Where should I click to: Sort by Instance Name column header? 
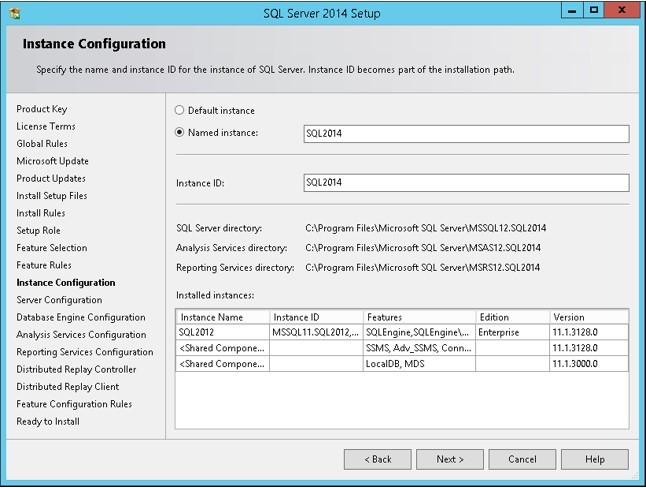pos(222,317)
